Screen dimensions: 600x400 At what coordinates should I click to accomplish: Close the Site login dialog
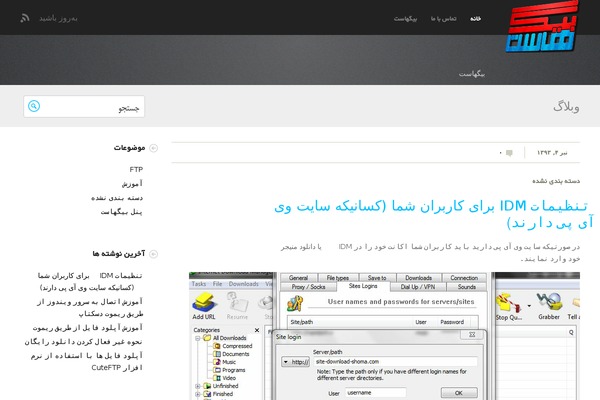click(472, 335)
